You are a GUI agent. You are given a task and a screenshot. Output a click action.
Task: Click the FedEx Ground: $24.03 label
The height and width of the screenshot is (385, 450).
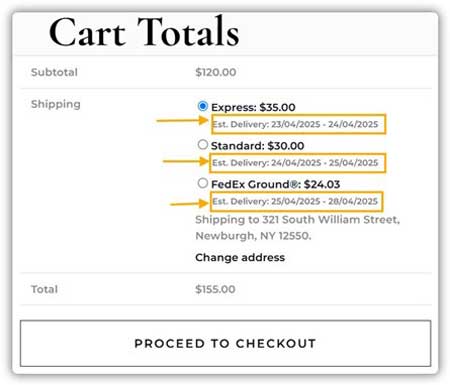(276, 184)
